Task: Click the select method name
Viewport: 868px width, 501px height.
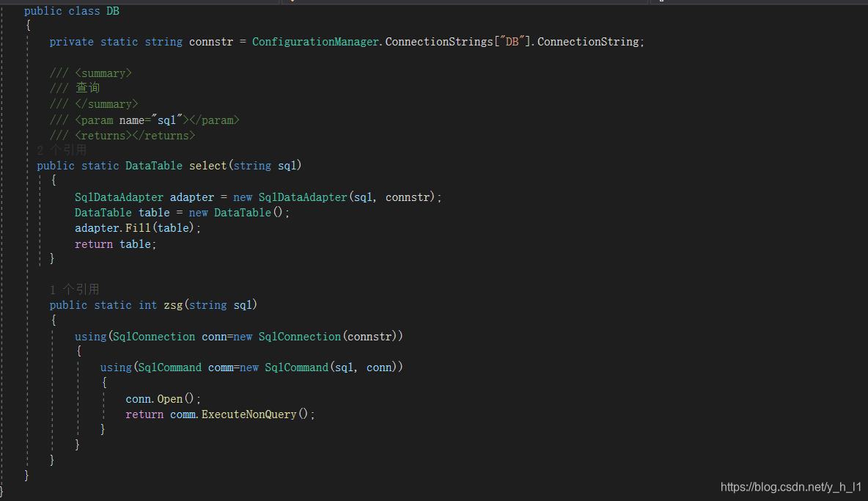Action: 207,166
